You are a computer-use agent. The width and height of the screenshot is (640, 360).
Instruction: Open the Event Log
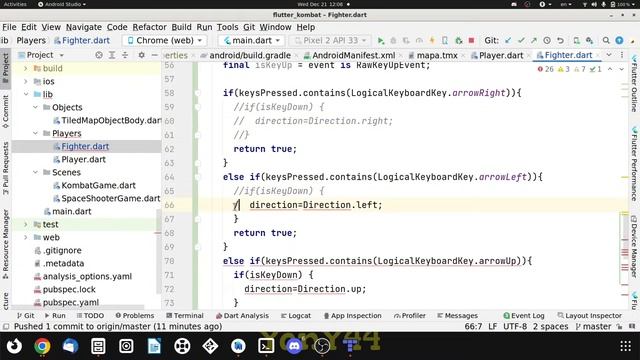point(524,316)
